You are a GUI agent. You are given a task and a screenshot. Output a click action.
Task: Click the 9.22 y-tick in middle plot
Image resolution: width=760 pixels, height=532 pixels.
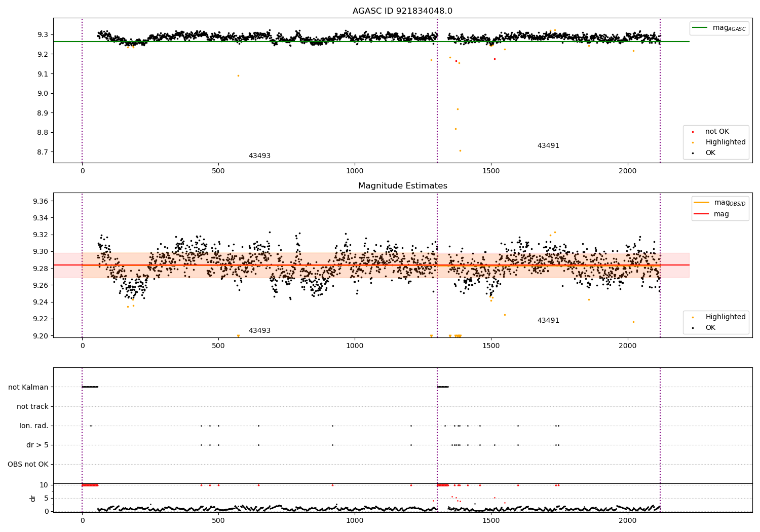[41, 319]
